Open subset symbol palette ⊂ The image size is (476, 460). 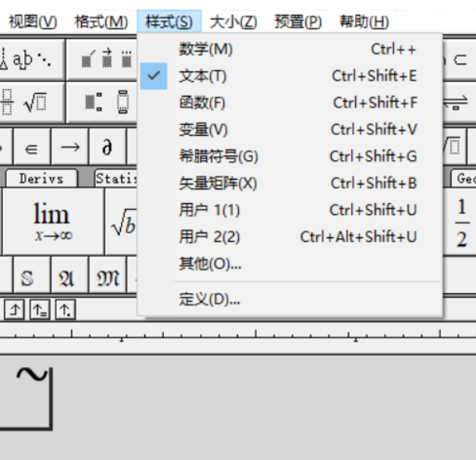pyautogui.click(x=460, y=59)
